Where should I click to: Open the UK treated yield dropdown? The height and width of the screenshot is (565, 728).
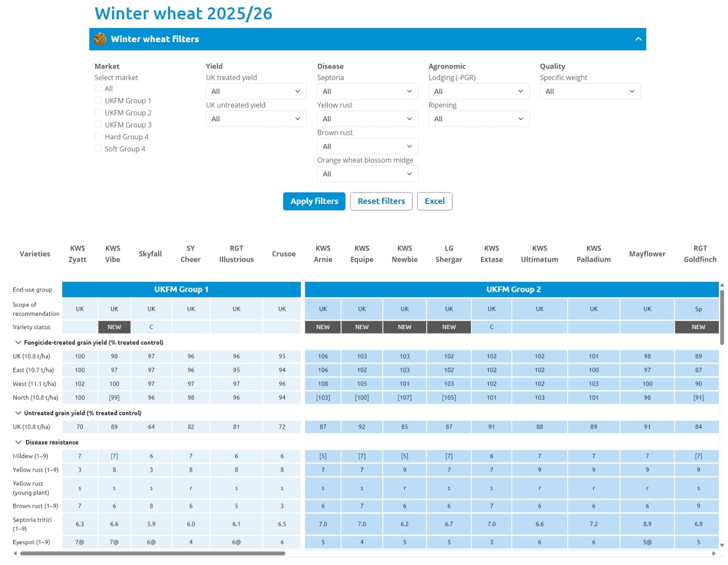click(x=256, y=91)
